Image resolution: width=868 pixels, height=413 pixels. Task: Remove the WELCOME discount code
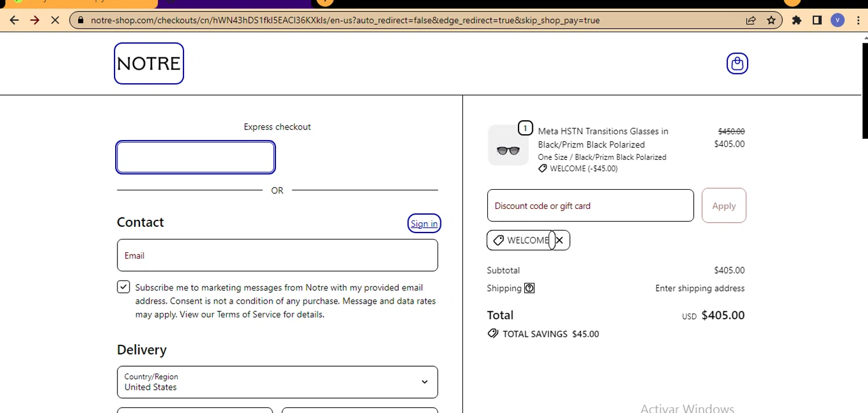point(559,240)
